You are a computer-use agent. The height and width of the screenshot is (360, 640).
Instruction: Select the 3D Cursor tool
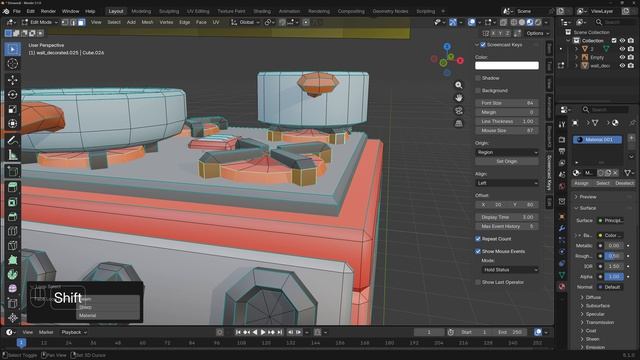pyautogui.click(x=12, y=64)
